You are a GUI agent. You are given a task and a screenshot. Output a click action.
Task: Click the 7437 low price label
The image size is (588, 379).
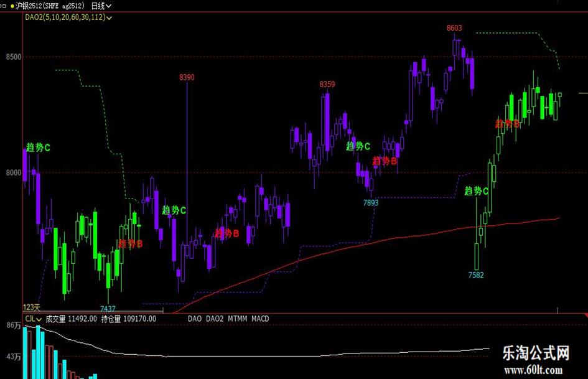click(x=108, y=309)
